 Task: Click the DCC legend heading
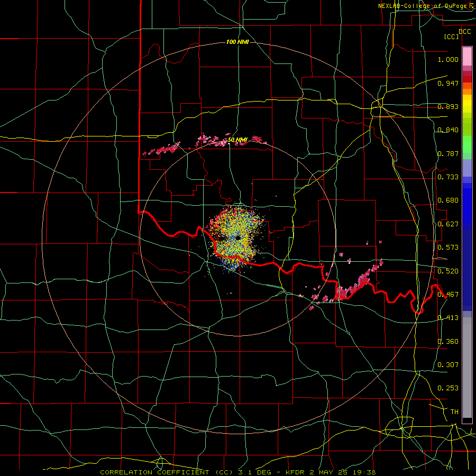point(464,32)
